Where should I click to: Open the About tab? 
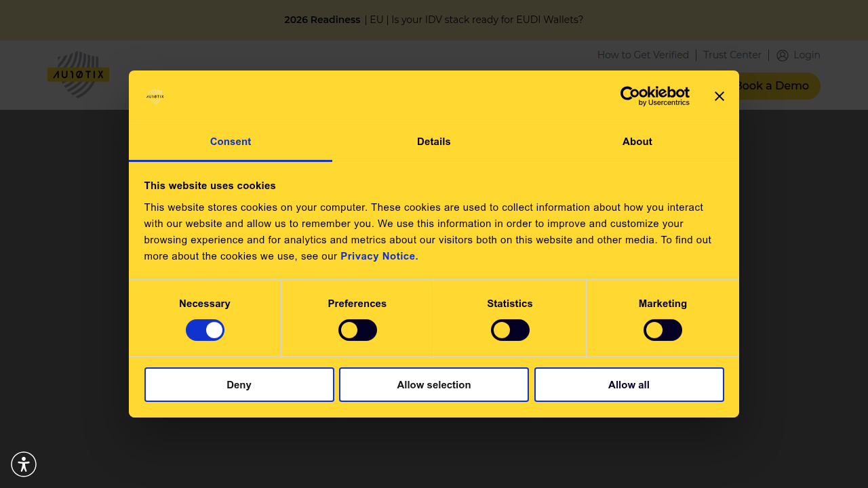[x=637, y=142]
